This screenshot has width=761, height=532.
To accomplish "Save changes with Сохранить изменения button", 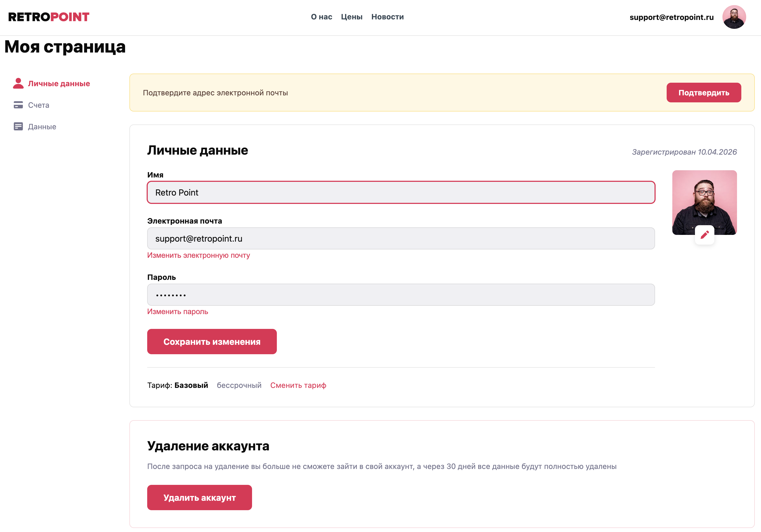I will point(212,342).
